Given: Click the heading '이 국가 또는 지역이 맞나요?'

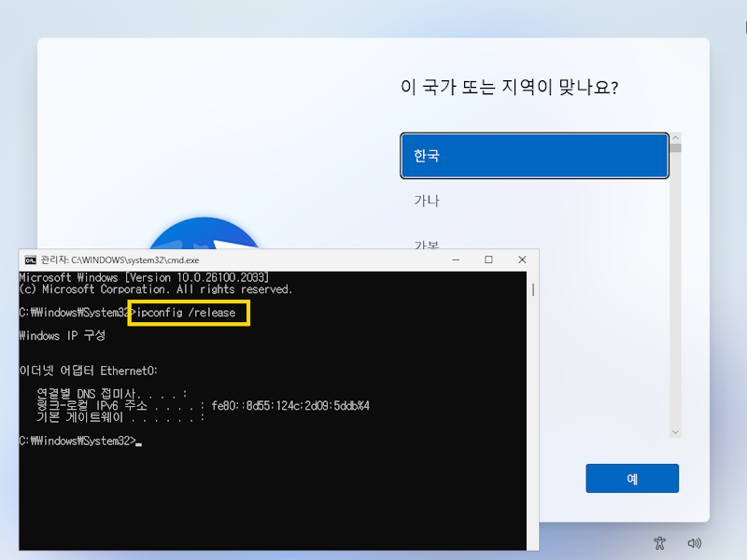Looking at the screenshot, I should coord(509,87).
